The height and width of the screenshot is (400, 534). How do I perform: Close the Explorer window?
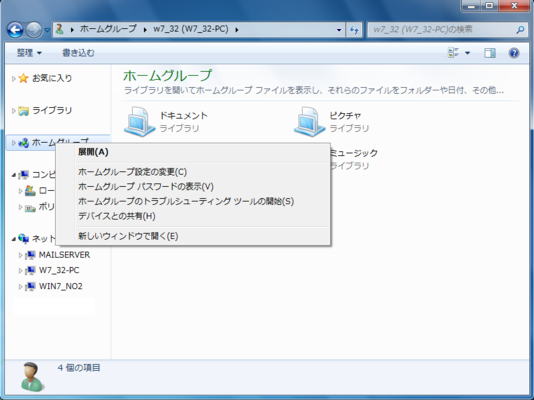tap(514, 6)
